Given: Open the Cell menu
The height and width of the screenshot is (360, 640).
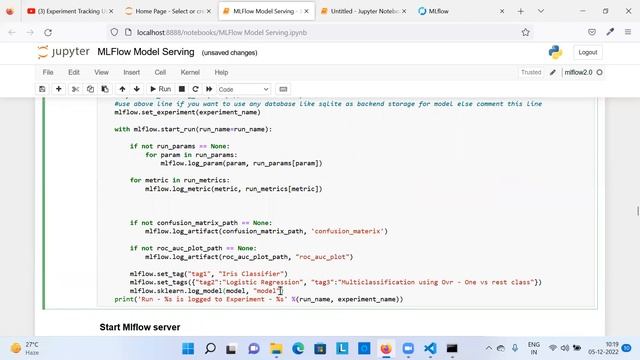Looking at the screenshot, I should (160, 72).
